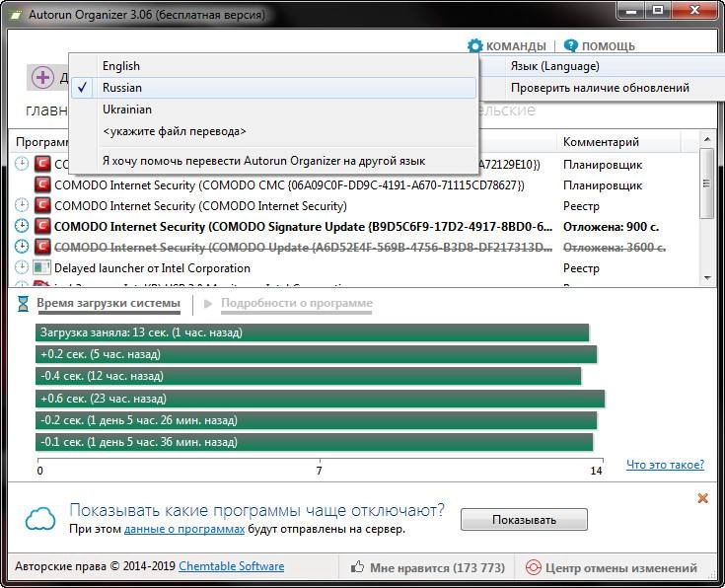Click the red COMODO icon of the COMODO CMC row
This screenshot has width=725, height=588.
click(x=42, y=184)
